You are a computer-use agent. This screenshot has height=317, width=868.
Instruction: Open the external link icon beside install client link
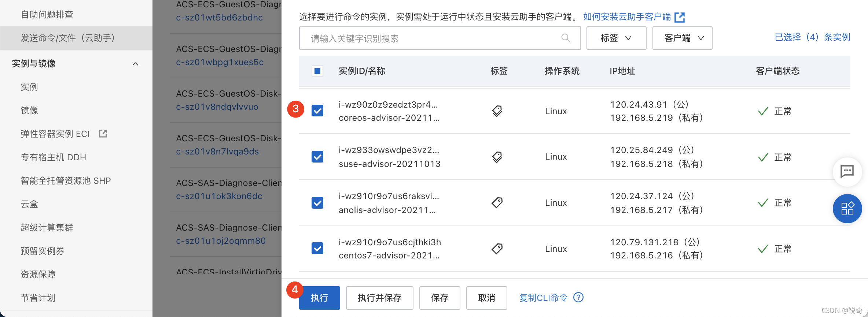coord(680,17)
